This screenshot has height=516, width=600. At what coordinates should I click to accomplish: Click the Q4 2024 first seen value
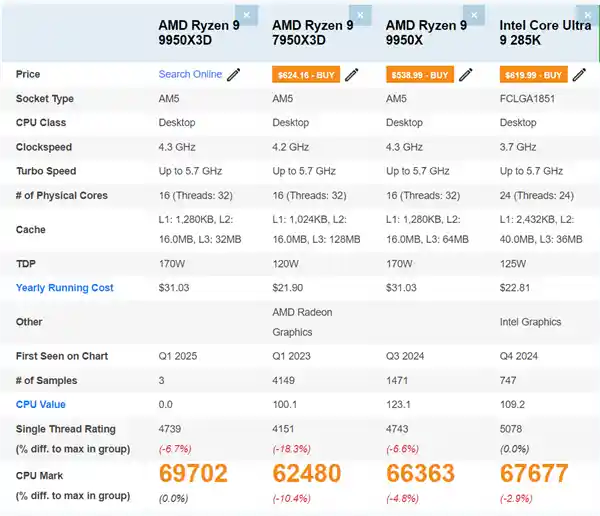point(518,356)
